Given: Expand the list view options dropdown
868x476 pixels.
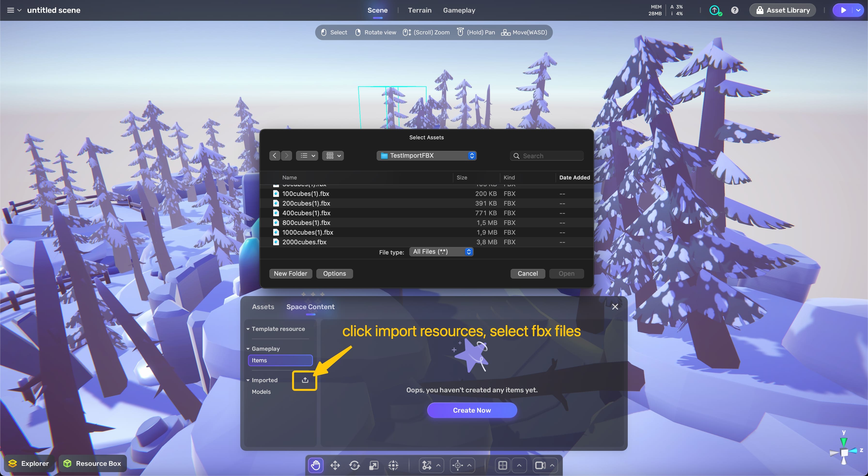Looking at the screenshot, I should coord(307,156).
